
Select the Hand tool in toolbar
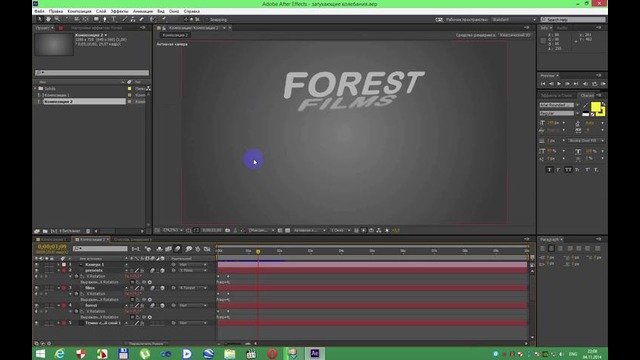pyautogui.click(x=48, y=19)
